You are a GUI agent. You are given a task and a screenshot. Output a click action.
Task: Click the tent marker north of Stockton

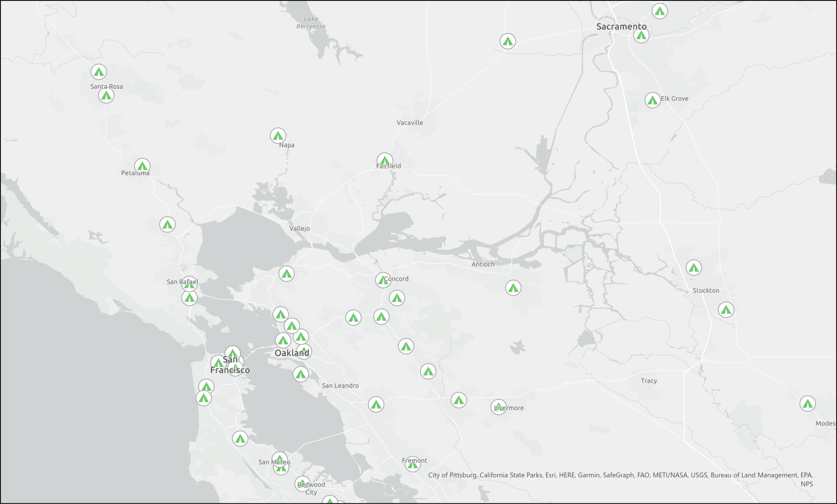[694, 268]
